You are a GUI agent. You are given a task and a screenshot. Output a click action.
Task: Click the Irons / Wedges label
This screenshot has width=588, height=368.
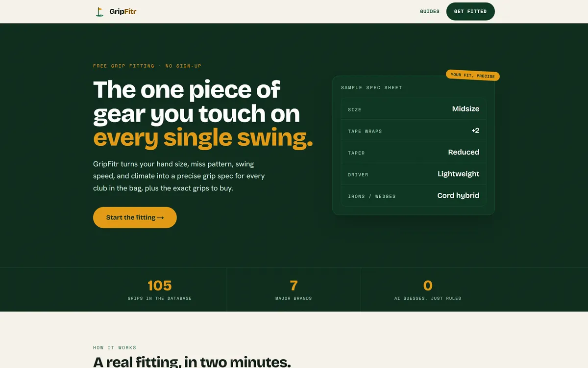(x=372, y=196)
